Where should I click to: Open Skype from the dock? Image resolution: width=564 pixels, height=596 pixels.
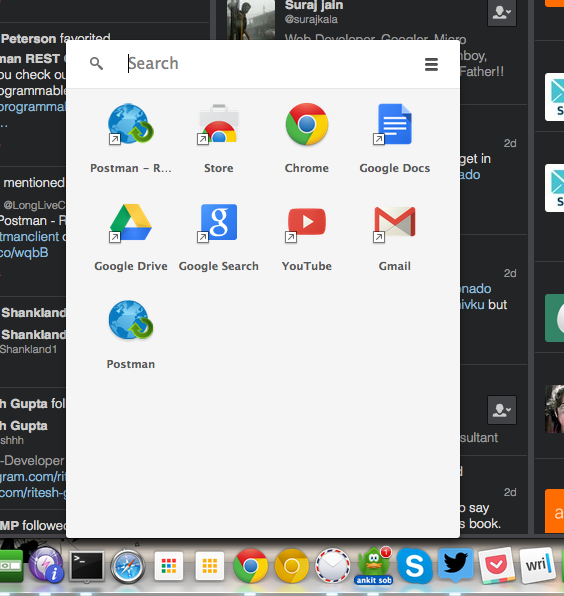415,566
